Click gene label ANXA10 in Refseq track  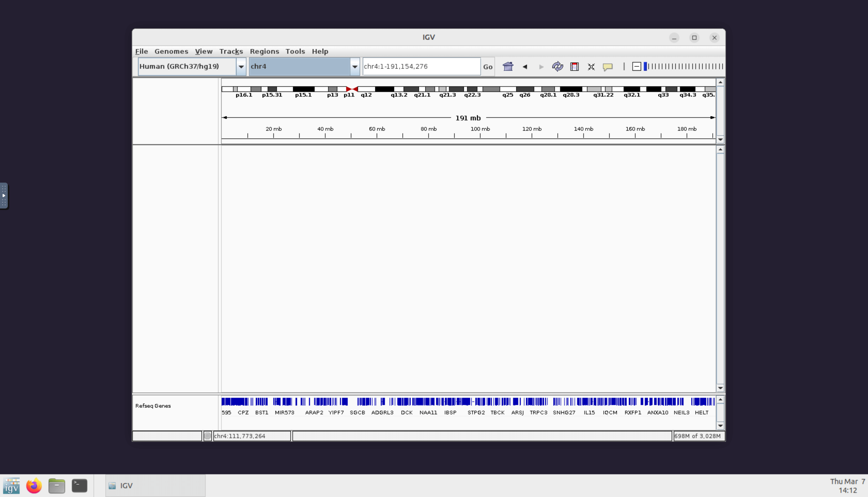point(658,412)
